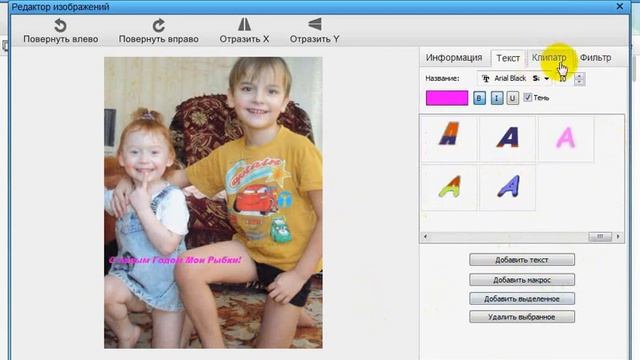
Task: Click the style list right scroll arrow
Action: pos(618,236)
